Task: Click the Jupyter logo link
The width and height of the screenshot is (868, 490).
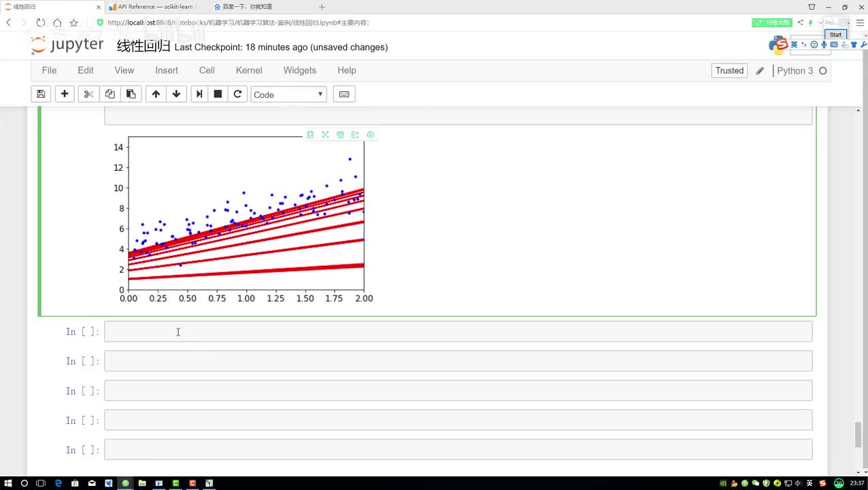Action: point(67,45)
